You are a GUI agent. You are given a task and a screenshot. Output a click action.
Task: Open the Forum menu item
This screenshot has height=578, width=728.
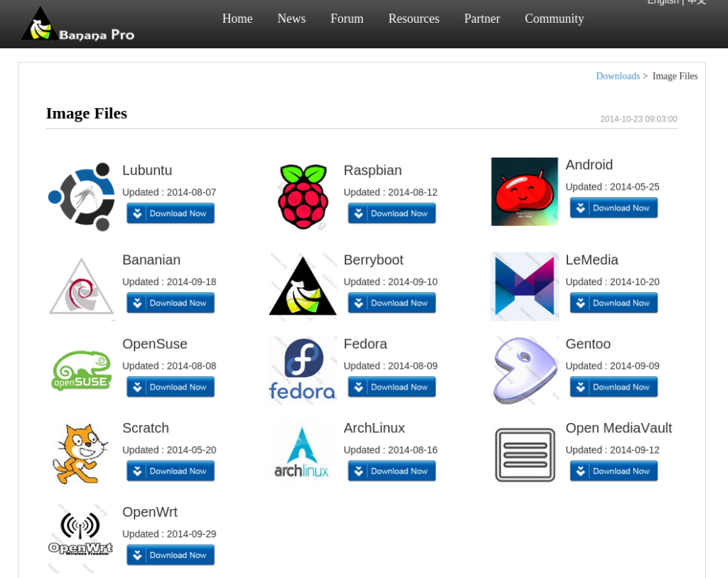[347, 18]
